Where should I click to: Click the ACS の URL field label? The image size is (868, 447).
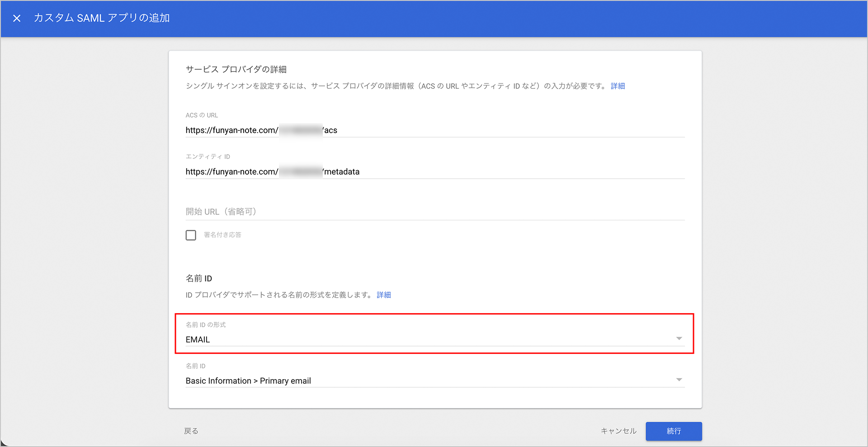[202, 115]
